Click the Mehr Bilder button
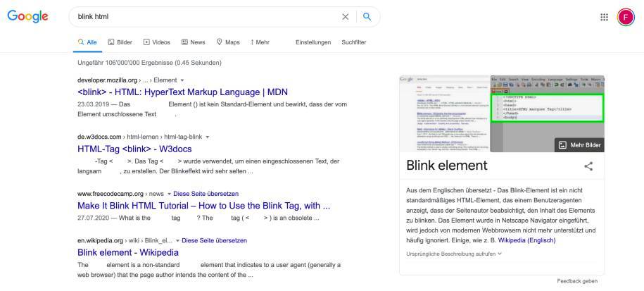Viewport: 644px width, 291px height. pyautogui.click(x=579, y=145)
